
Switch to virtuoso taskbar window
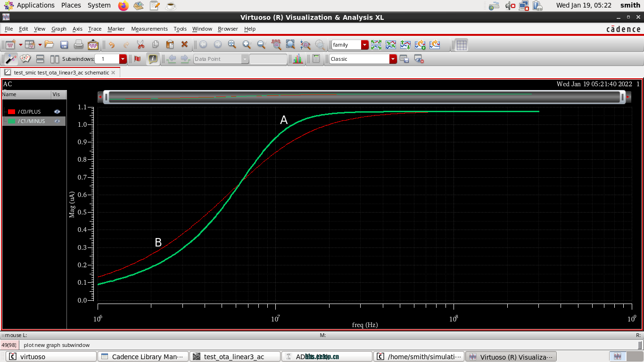pos(51,356)
